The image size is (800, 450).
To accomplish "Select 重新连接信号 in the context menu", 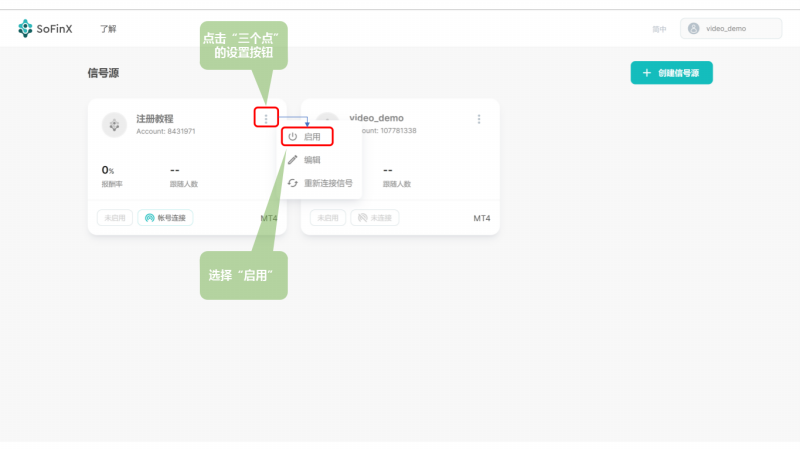I will click(x=328, y=183).
